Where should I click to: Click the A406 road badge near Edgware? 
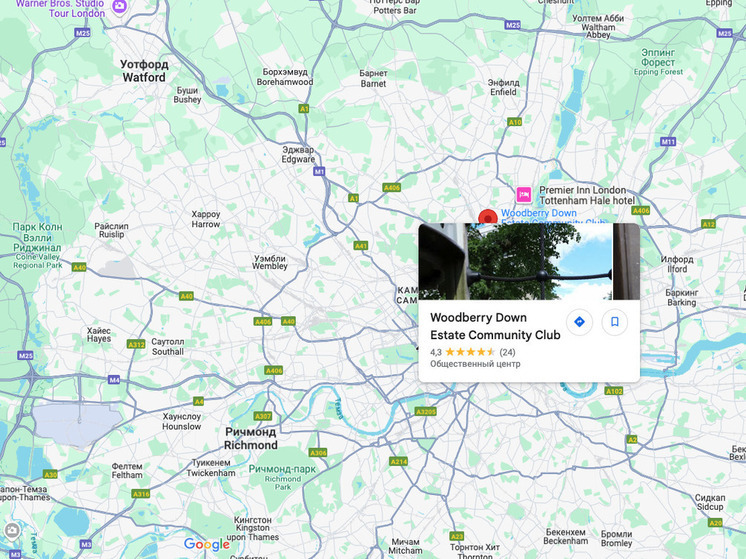point(392,187)
